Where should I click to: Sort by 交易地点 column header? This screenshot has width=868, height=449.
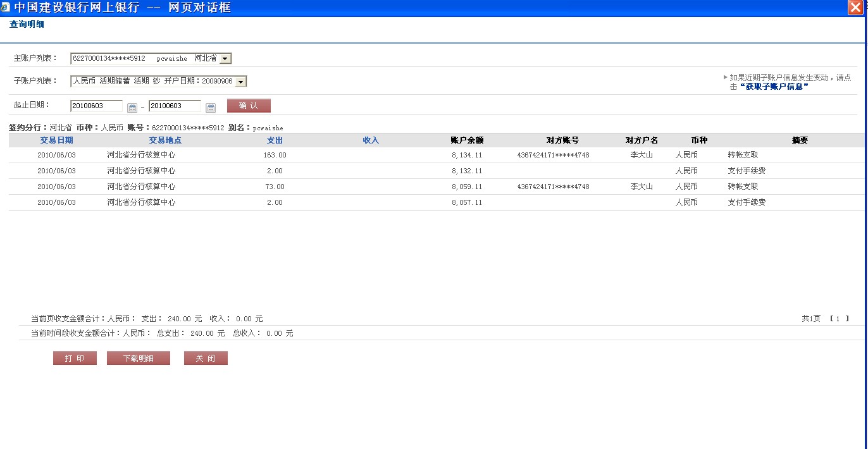click(165, 140)
